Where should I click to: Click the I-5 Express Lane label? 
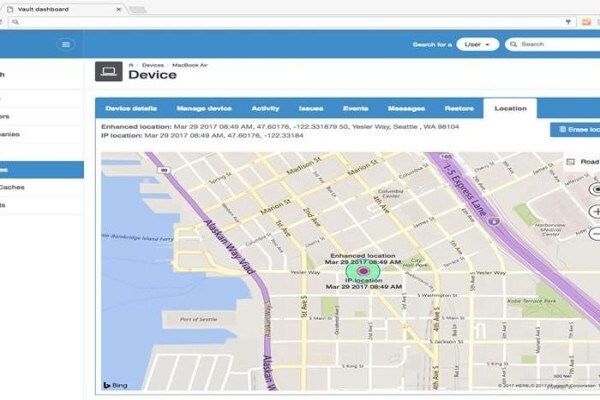click(x=465, y=189)
